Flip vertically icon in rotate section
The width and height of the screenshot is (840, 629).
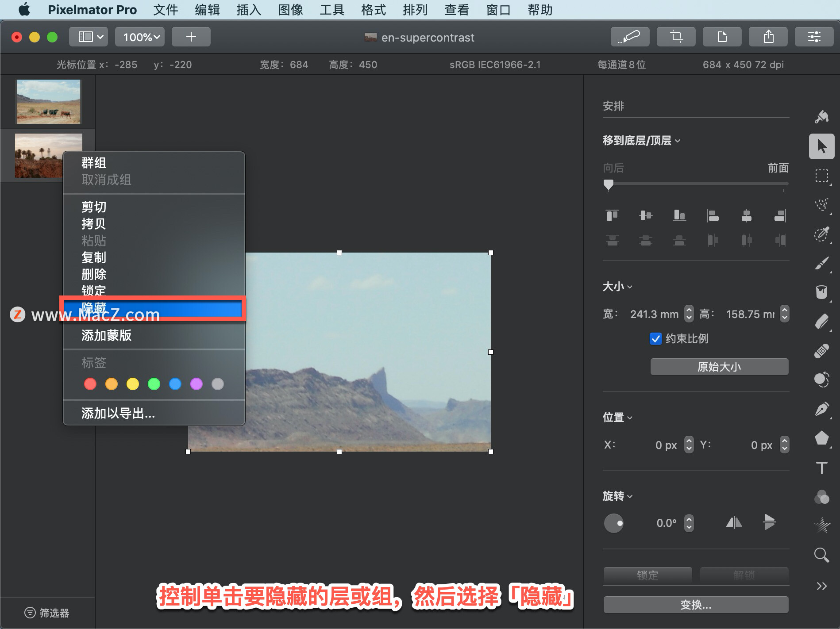pos(770,522)
